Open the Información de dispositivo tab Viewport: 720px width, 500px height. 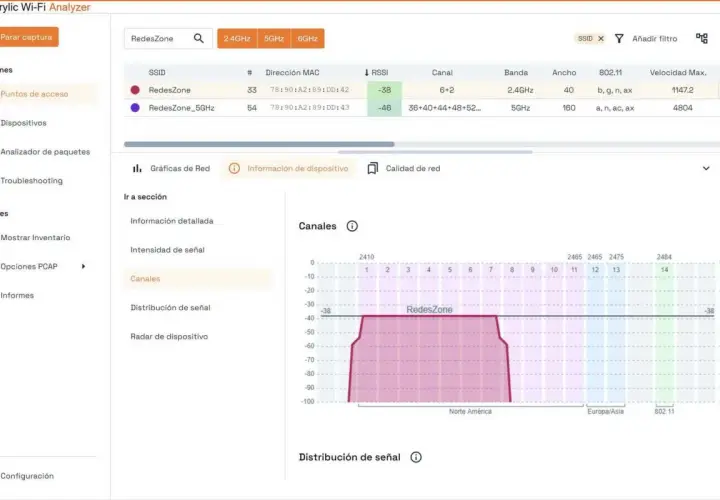click(x=289, y=169)
